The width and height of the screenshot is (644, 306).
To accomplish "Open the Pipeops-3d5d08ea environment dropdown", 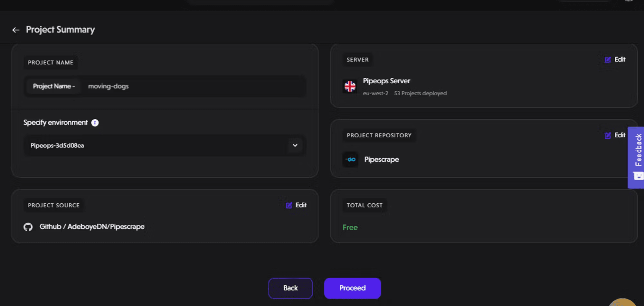I will pyautogui.click(x=165, y=145).
